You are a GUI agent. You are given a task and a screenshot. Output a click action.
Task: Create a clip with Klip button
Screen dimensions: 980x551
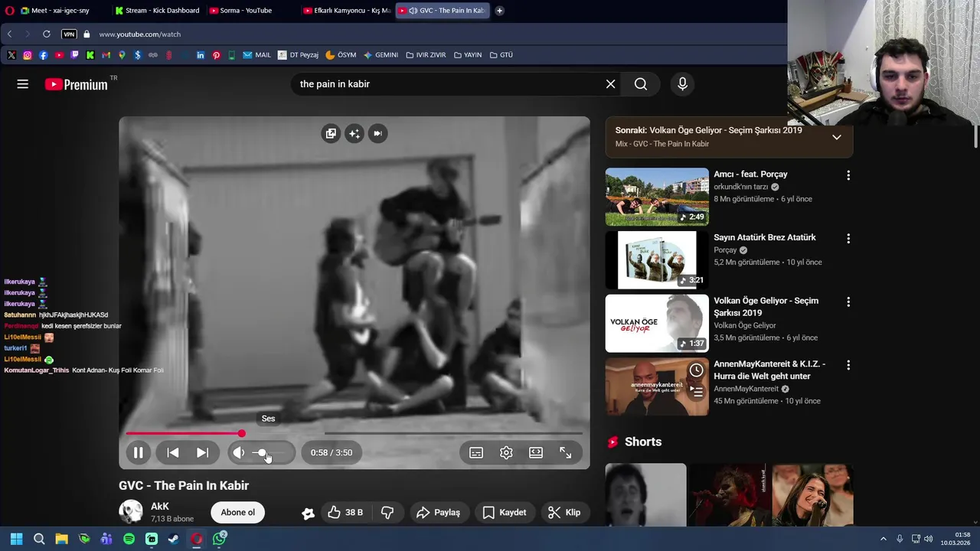click(x=564, y=513)
